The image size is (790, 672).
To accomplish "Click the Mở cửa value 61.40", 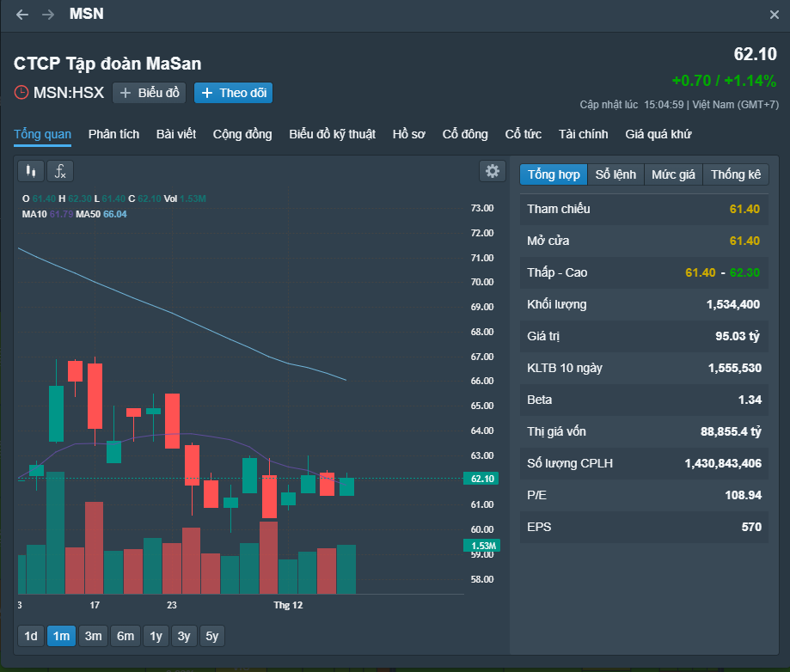I will [x=744, y=241].
